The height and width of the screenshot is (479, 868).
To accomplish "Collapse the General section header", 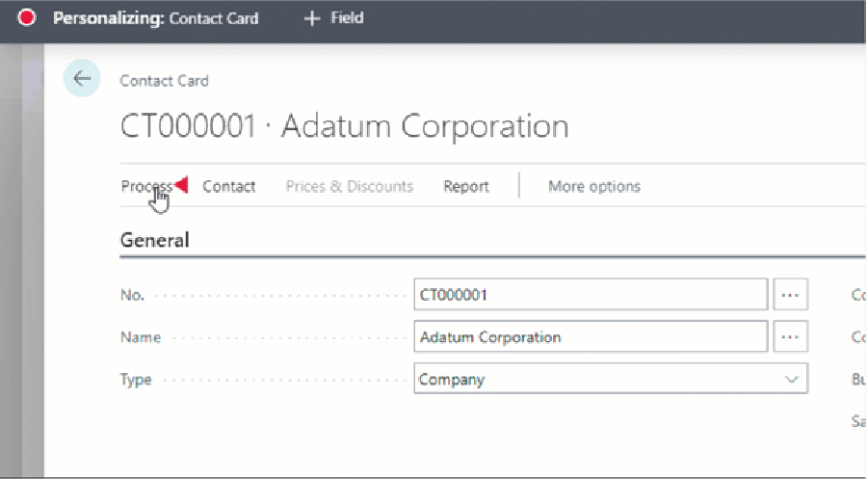I will [x=154, y=240].
